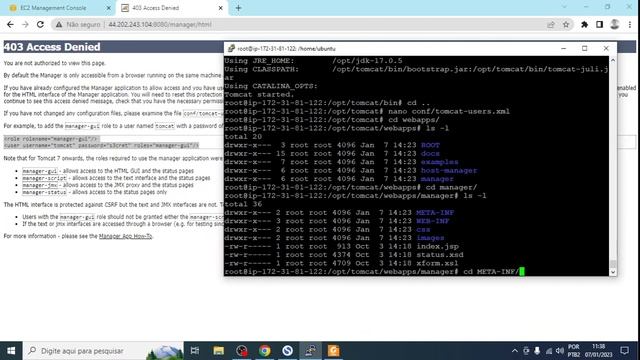Image resolution: width=640 pixels, height=360 pixels.
Task: Open the Chrome extensions puzzle icon
Action: click(584, 24)
